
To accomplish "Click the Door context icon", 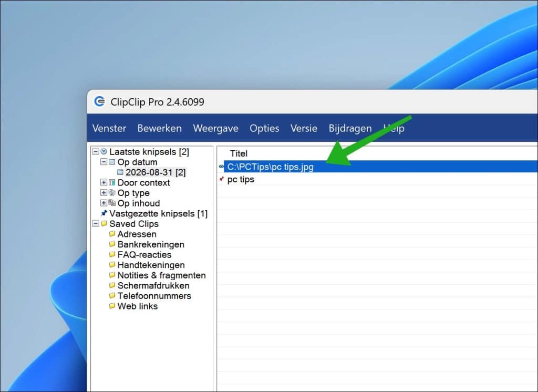I will tap(112, 182).
